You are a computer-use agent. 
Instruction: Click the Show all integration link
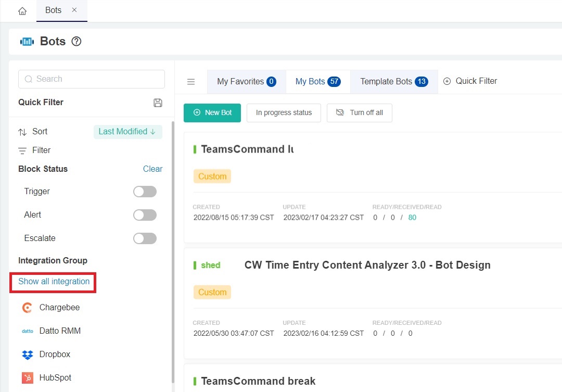coord(54,282)
